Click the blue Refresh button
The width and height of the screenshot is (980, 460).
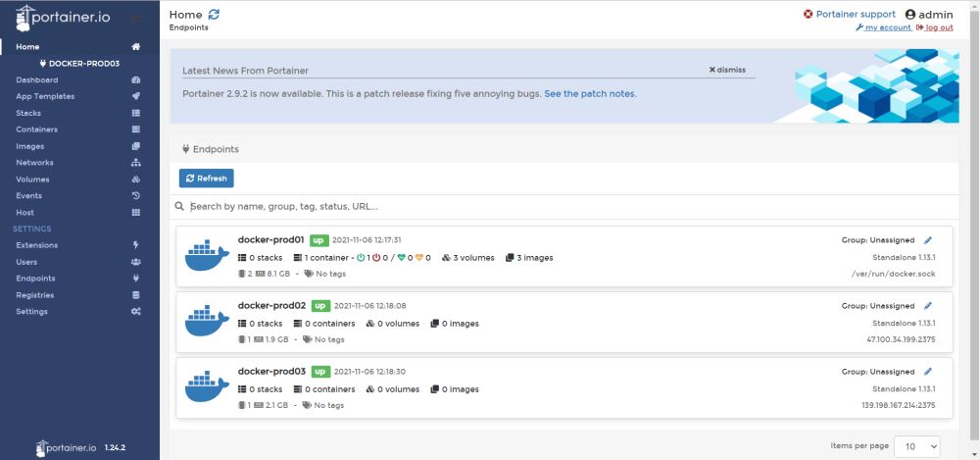tap(206, 179)
